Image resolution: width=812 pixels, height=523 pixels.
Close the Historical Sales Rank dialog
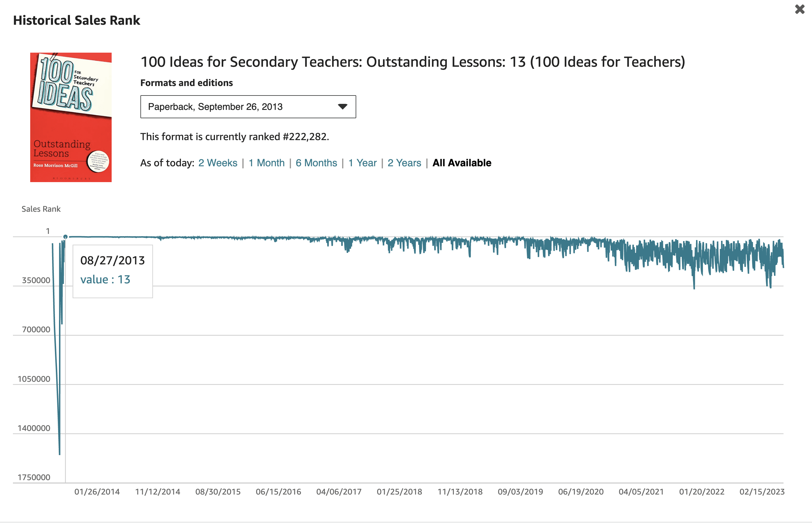[x=799, y=9]
